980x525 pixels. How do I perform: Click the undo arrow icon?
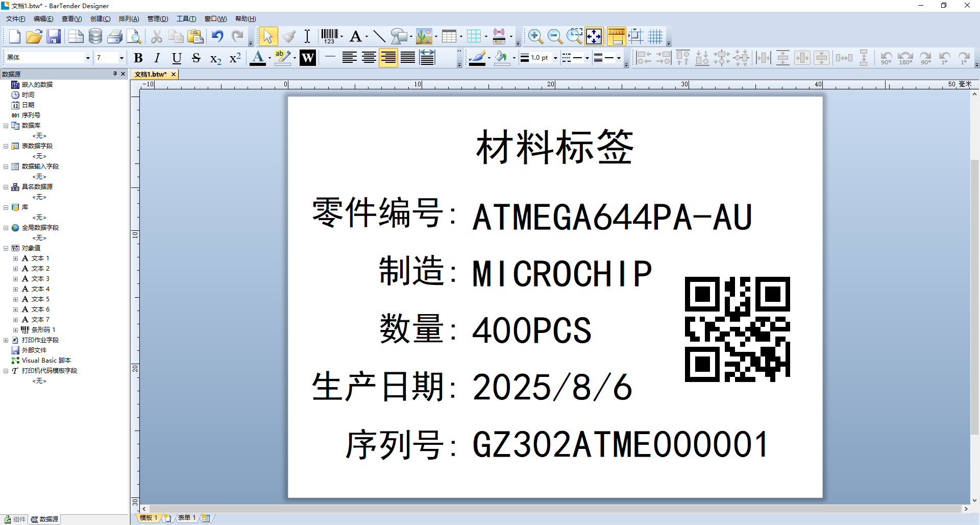pos(217,36)
